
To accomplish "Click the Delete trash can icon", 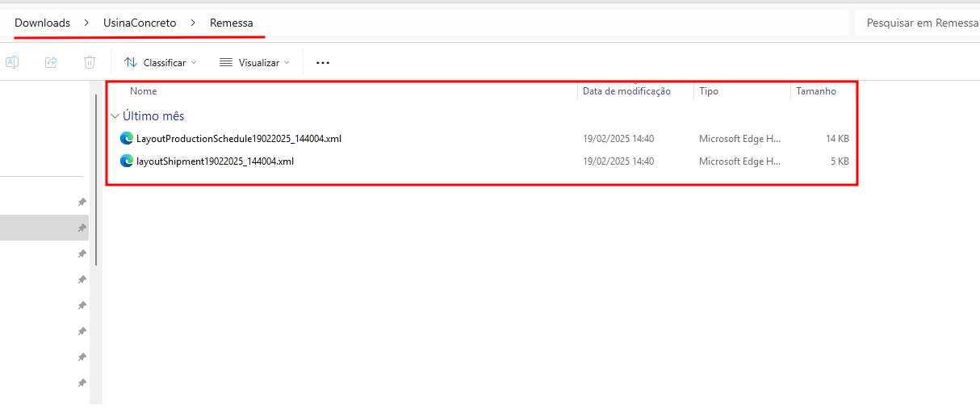I will click(x=90, y=62).
